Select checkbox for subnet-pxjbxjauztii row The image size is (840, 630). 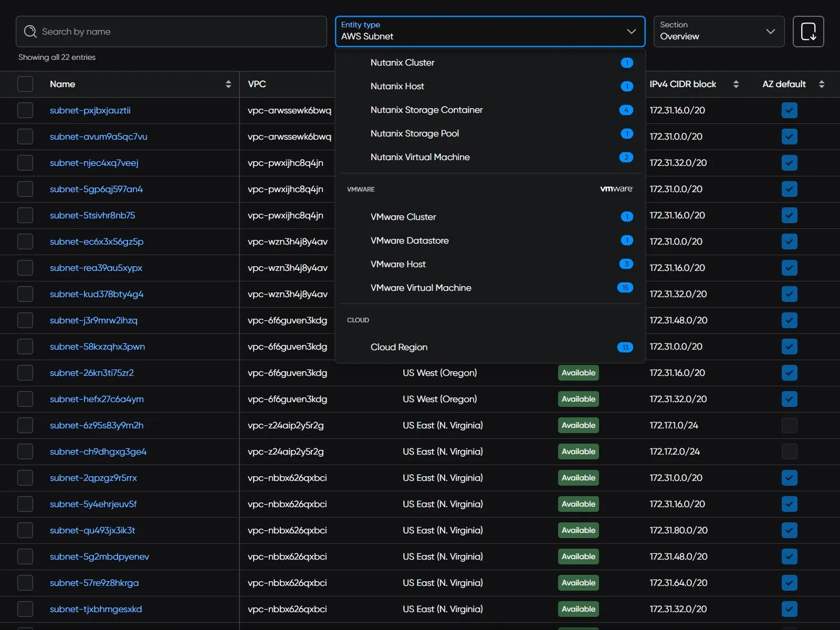click(25, 110)
